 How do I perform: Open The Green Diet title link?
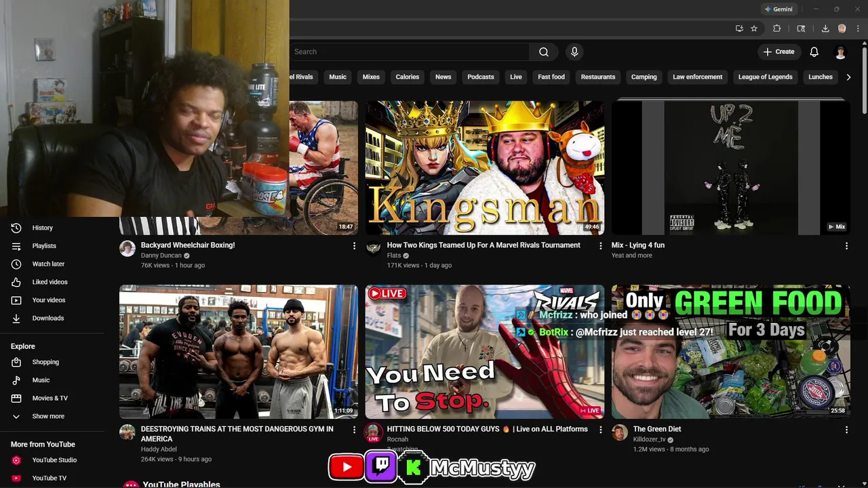657,429
